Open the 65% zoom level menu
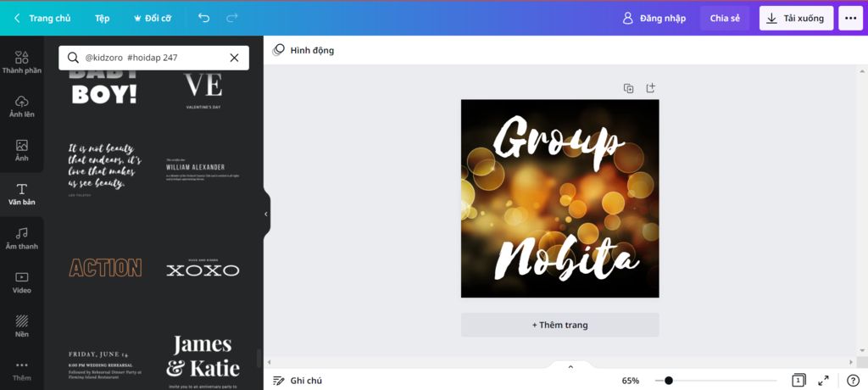 click(x=630, y=381)
